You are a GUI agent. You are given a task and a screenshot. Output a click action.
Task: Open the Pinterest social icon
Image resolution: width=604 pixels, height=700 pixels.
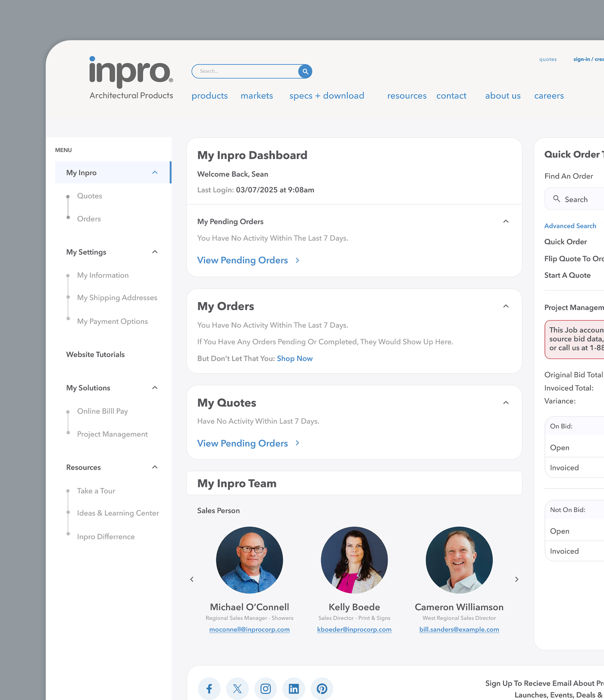(x=321, y=688)
